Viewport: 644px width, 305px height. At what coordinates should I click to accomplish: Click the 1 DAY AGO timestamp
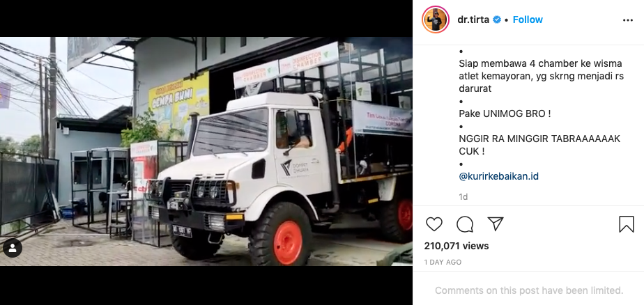pyautogui.click(x=443, y=262)
